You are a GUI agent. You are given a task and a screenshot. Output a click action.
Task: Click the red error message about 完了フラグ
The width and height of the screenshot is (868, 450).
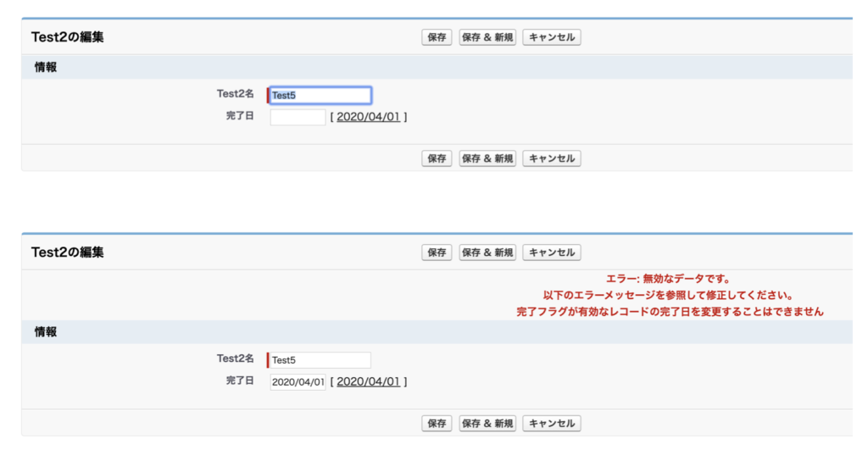670,312
